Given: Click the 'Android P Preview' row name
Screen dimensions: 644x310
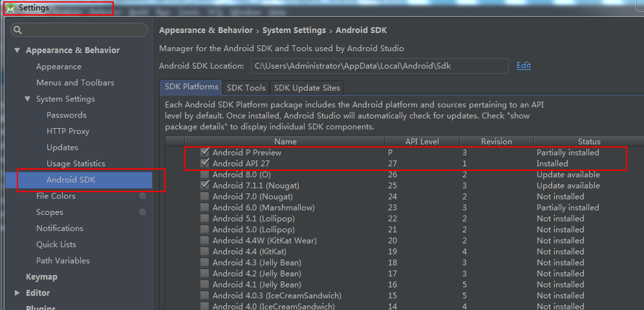Looking at the screenshot, I should 247,153.
